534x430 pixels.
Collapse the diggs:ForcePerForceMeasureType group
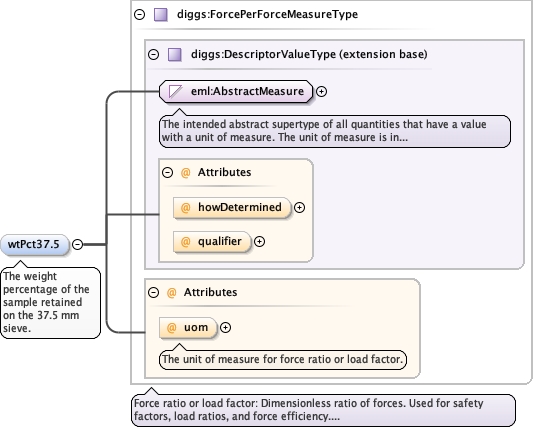[x=140, y=15]
